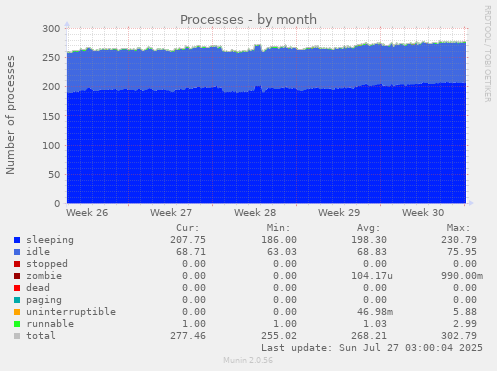Select the 'runnable' legend label
Screen dimensions: 497x371
(50, 324)
